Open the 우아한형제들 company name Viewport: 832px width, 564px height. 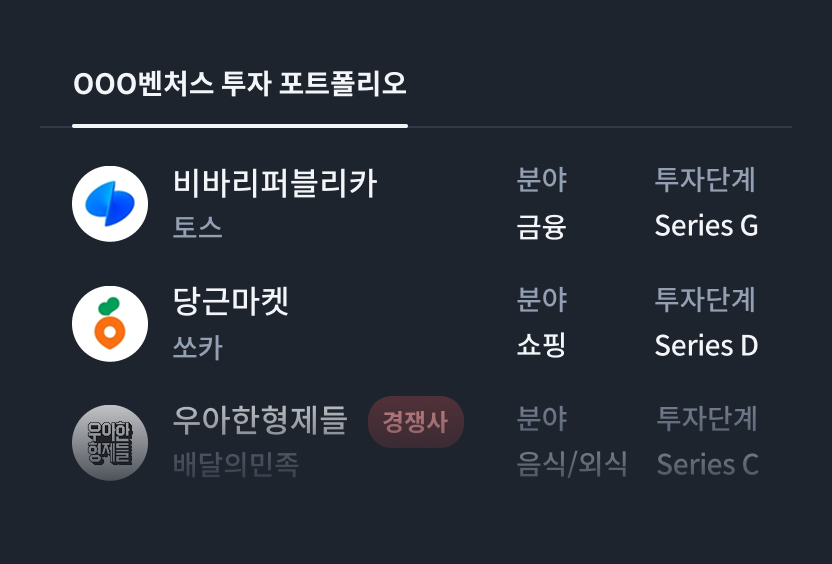pos(260,420)
